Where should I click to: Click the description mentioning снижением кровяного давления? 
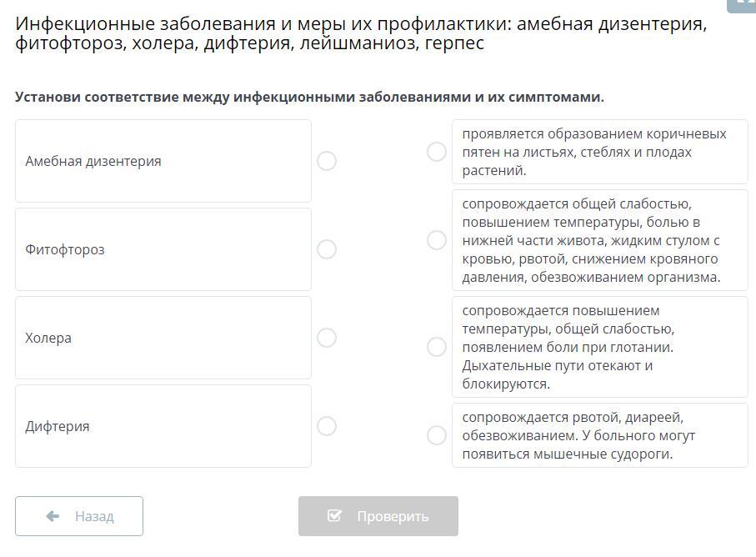[x=599, y=240]
